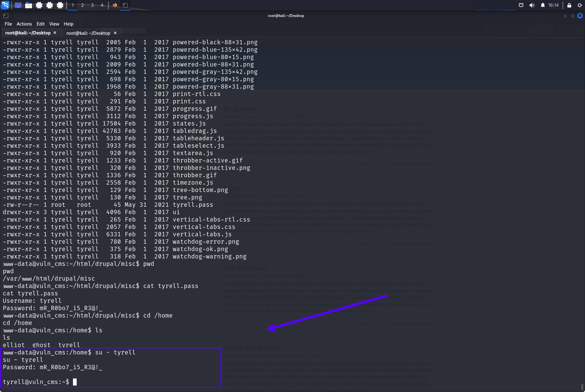Viewport: 585px width, 392px height.
Task: Click the lock screen padlock icon
Action: (x=569, y=5)
